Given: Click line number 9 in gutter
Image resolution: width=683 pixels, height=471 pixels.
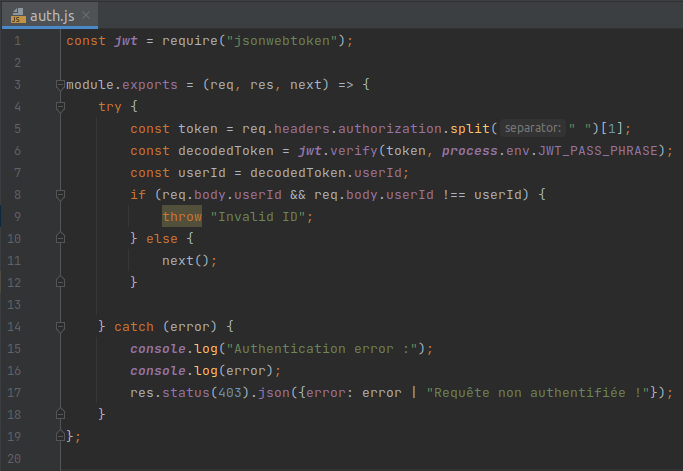Looking at the screenshot, I should click(x=17, y=217).
